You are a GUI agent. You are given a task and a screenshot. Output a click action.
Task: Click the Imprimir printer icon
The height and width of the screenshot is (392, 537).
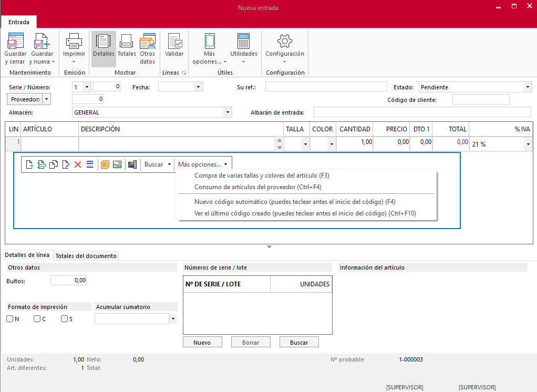(x=74, y=41)
